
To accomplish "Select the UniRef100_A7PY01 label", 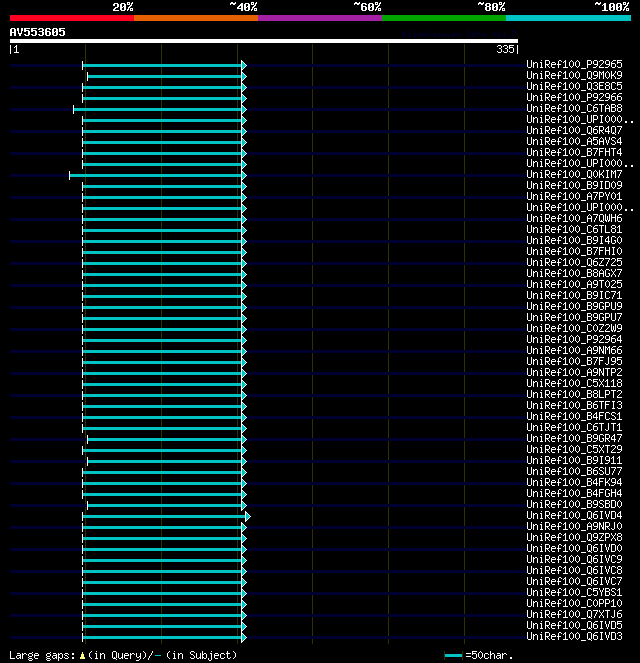I will [x=574, y=196].
